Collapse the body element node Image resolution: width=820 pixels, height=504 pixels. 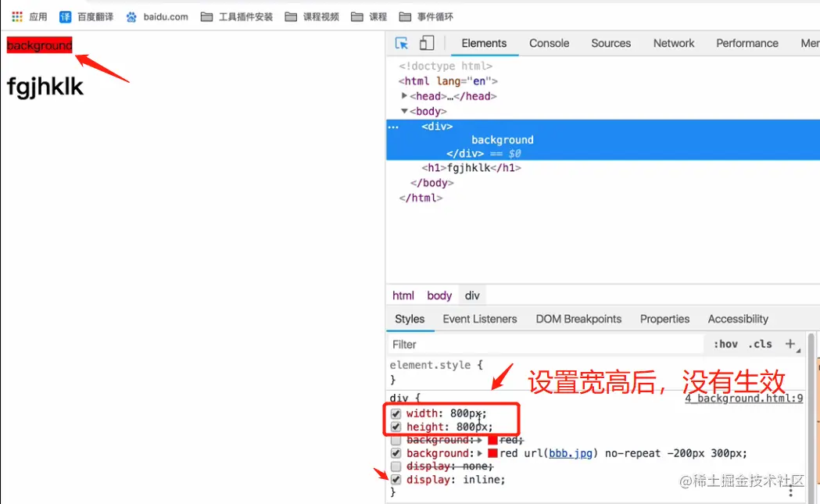403,111
